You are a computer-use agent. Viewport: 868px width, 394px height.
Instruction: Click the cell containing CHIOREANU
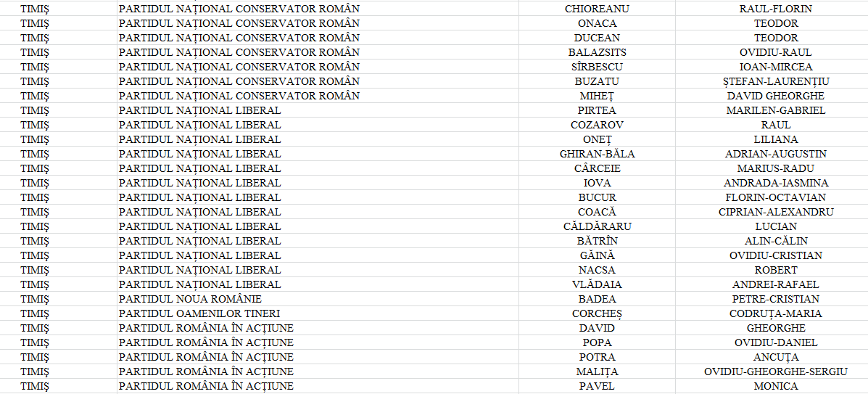tap(597, 9)
